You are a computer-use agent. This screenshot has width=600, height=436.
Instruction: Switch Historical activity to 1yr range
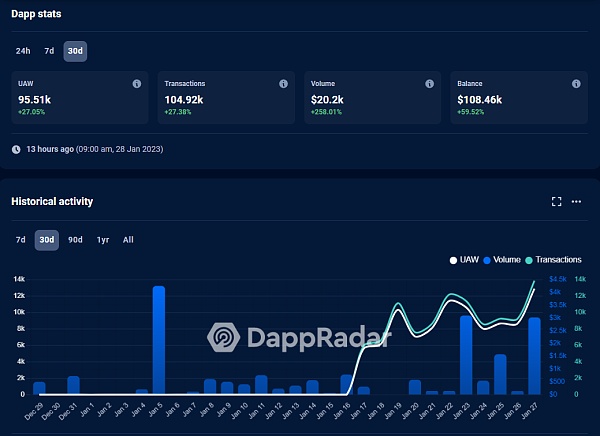(103, 240)
